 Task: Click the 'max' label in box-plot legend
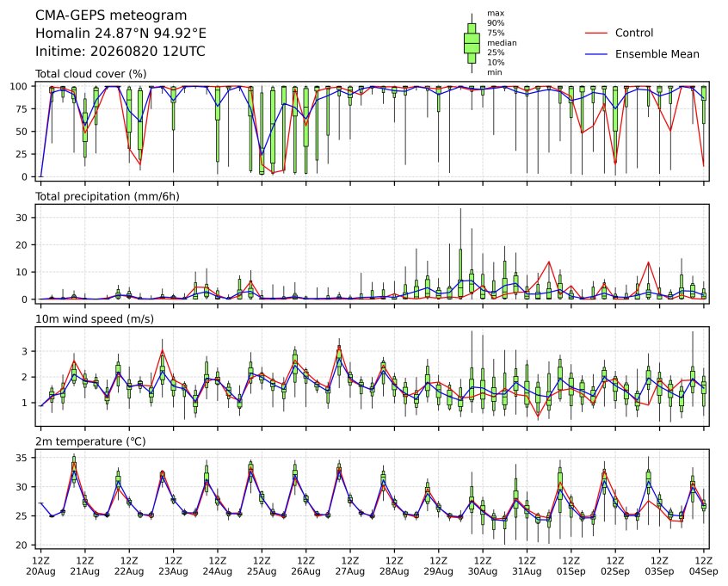(x=496, y=14)
